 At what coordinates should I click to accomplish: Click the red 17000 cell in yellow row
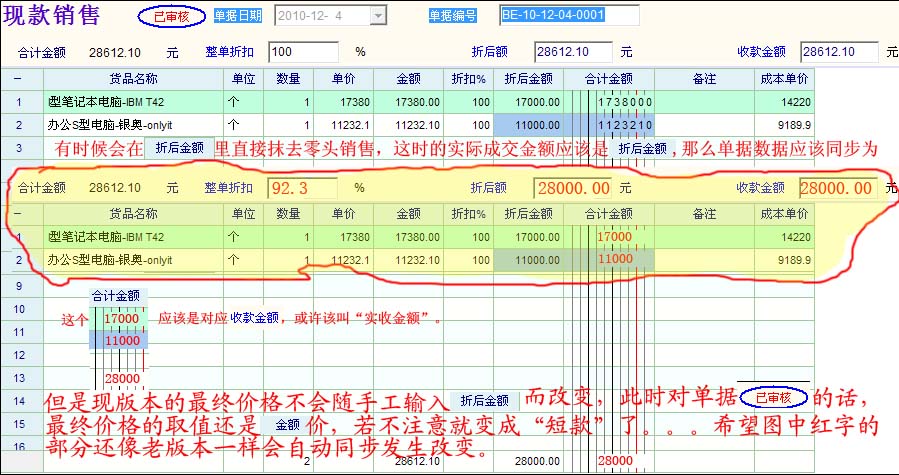(x=613, y=237)
